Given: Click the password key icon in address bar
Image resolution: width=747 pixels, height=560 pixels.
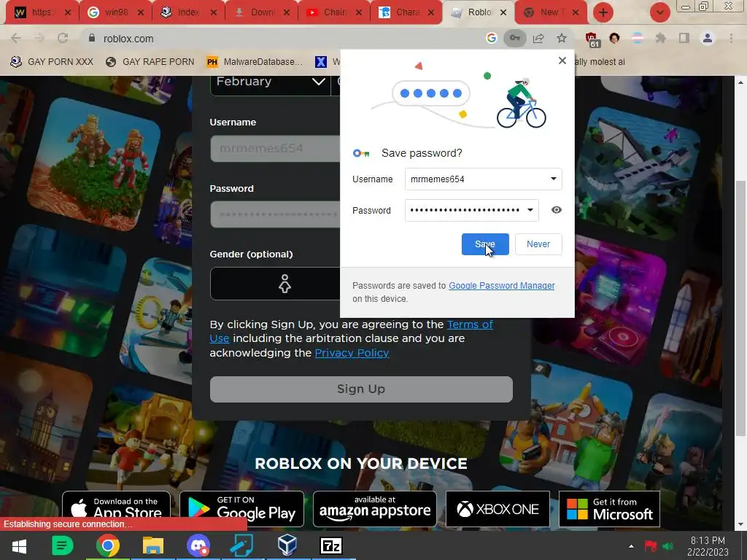Looking at the screenshot, I should 515,38.
